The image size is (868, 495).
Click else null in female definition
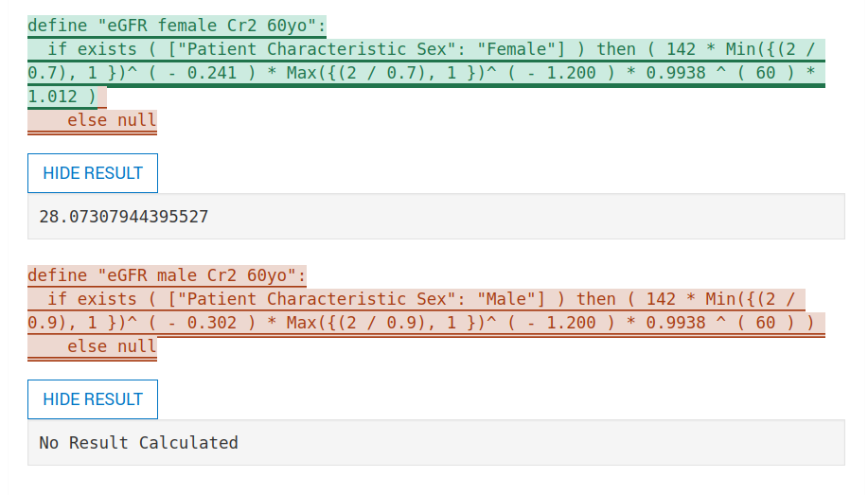[x=112, y=120]
